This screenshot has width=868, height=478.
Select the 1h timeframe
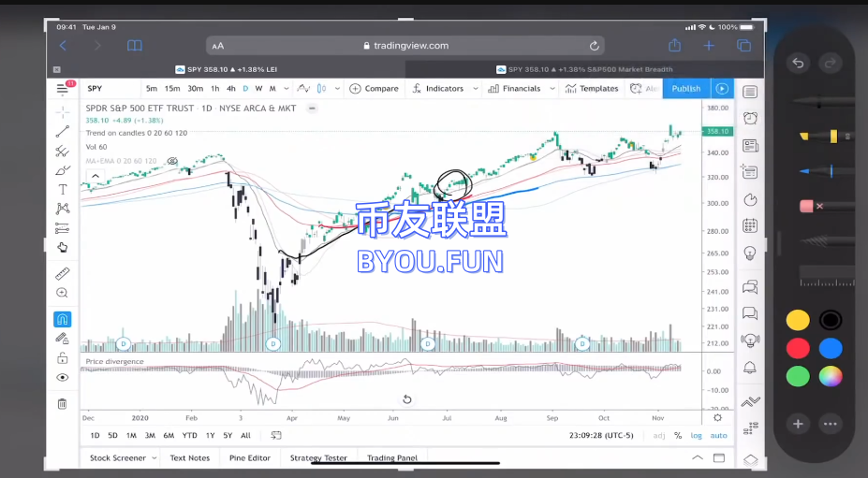point(214,89)
